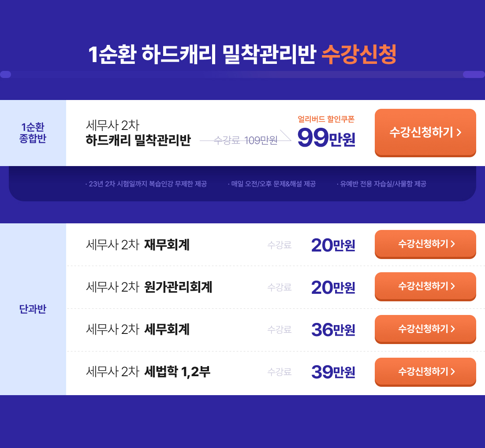This screenshot has width=485, height=448.
Task: Click the 세무사 2차 세법학 1,2부 title
Action: coord(148,372)
